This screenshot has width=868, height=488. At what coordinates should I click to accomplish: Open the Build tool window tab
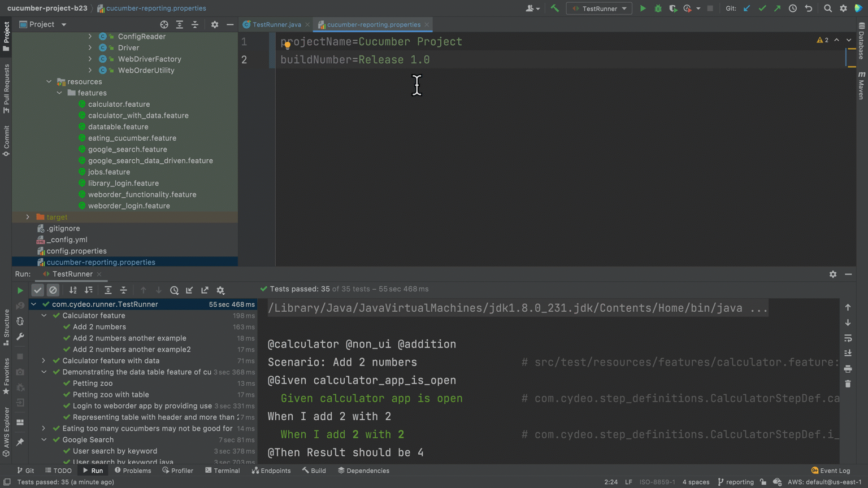coord(314,470)
